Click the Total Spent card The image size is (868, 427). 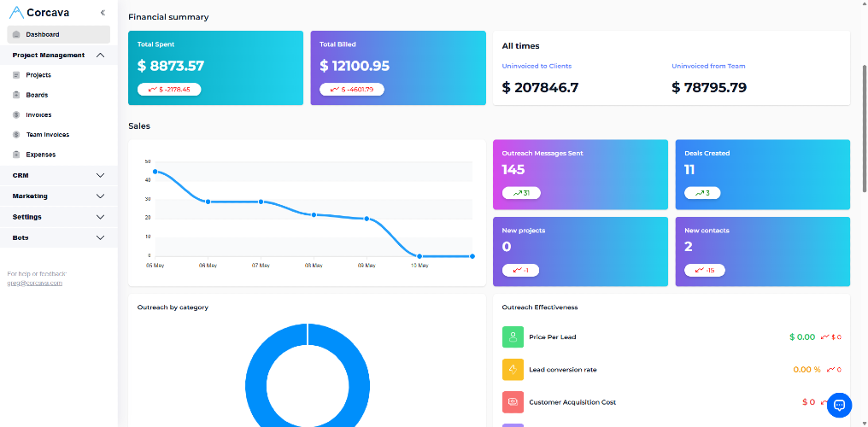216,68
